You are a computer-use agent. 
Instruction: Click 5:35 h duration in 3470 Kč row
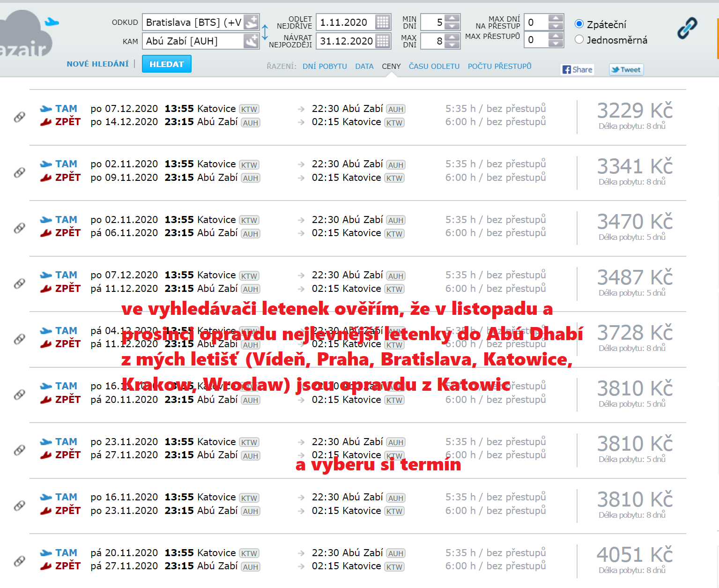point(460,220)
